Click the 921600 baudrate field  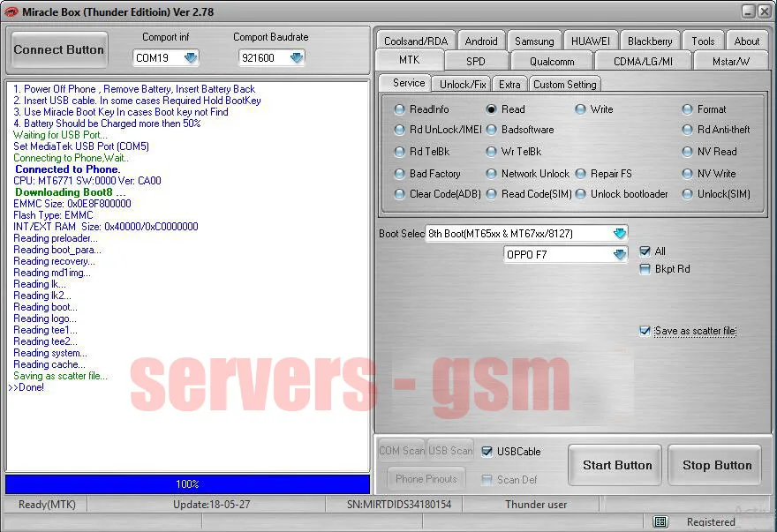272,58
